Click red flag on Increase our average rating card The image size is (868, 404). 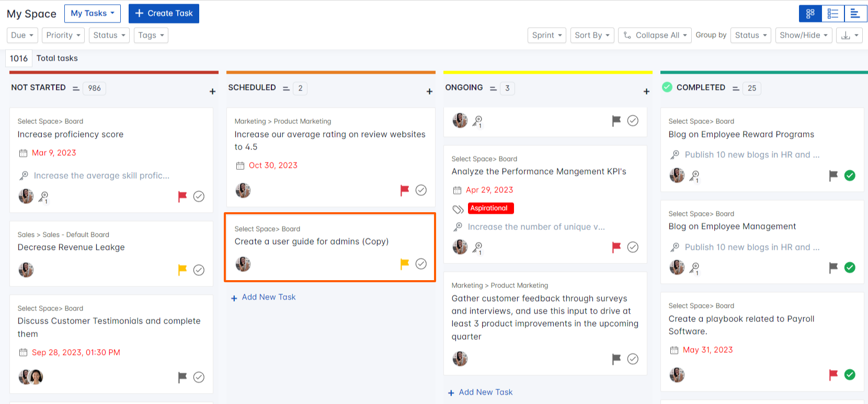tap(404, 190)
